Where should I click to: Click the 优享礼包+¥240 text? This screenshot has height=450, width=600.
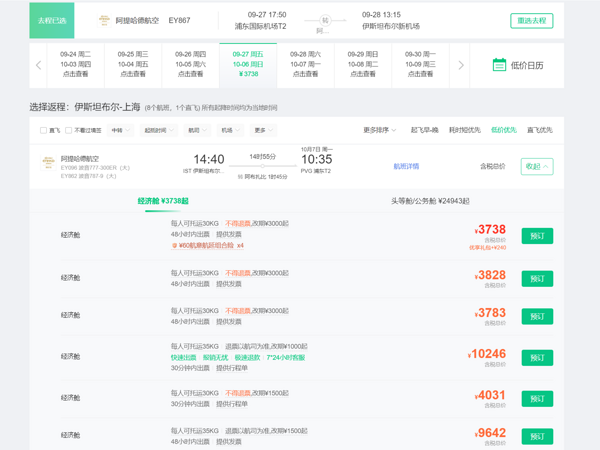click(x=488, y=248)
